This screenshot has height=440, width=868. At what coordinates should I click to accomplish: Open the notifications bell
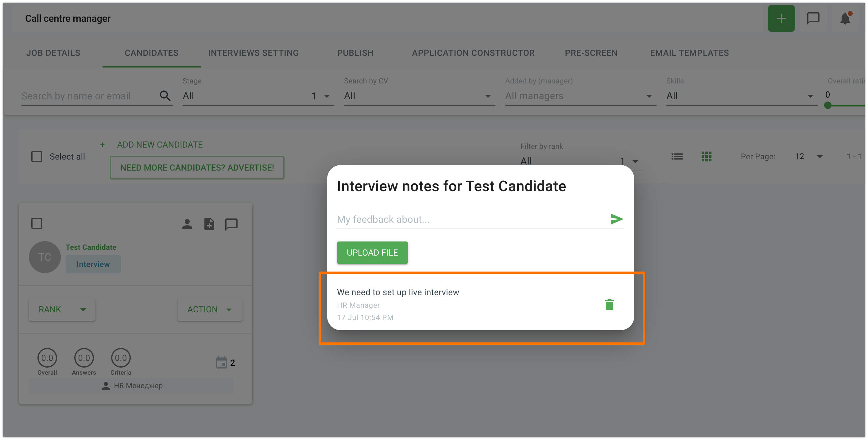(845, 18)
